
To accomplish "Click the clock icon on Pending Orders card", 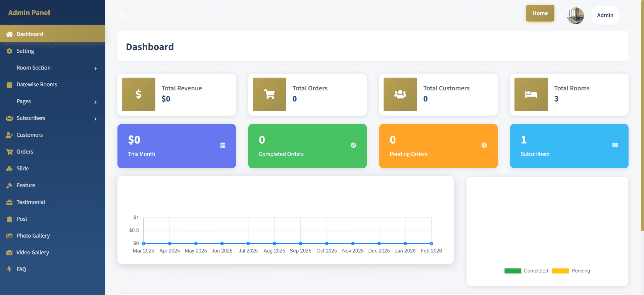I will coord(484,145).
